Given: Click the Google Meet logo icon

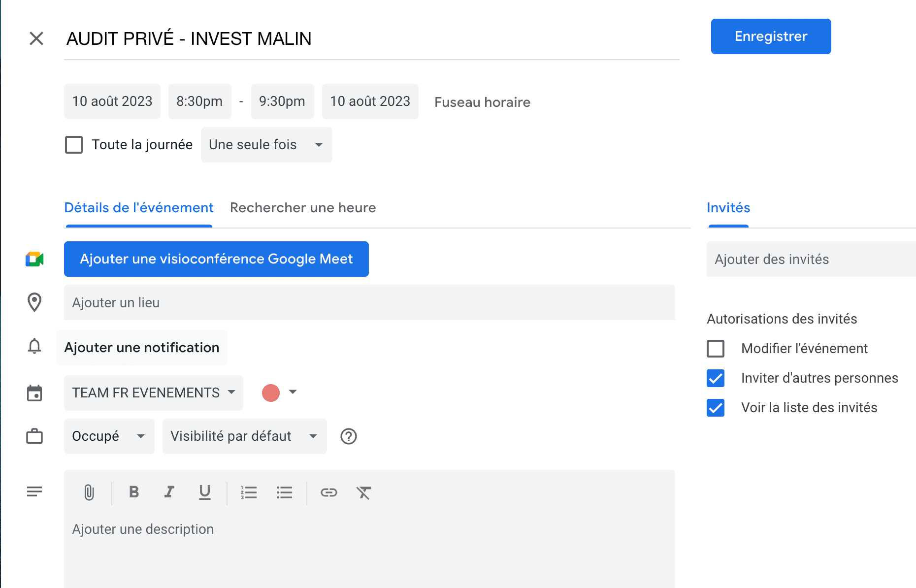Looking at the screenshot, I should pyautogui.click(x=34, y=259).
